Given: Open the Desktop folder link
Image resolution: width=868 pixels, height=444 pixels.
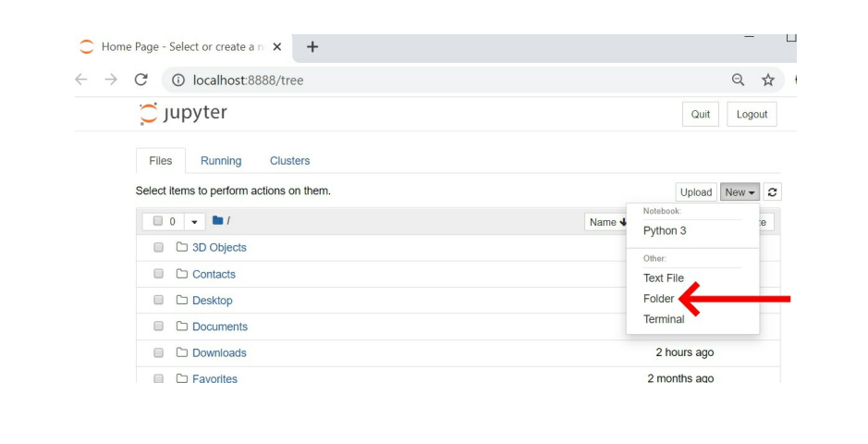Looking at the screenshot, I should pyautogui.click(x=212, y=300).
